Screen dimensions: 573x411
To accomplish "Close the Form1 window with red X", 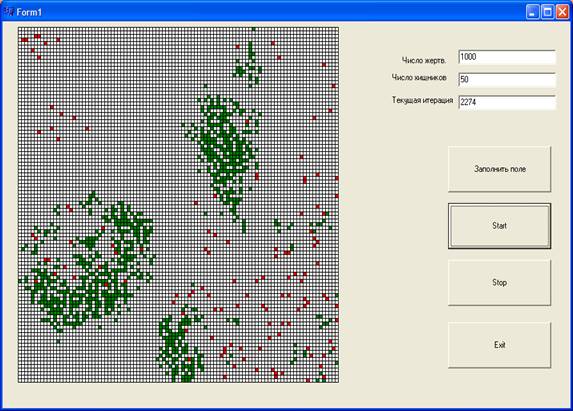I will coord(562,12).
